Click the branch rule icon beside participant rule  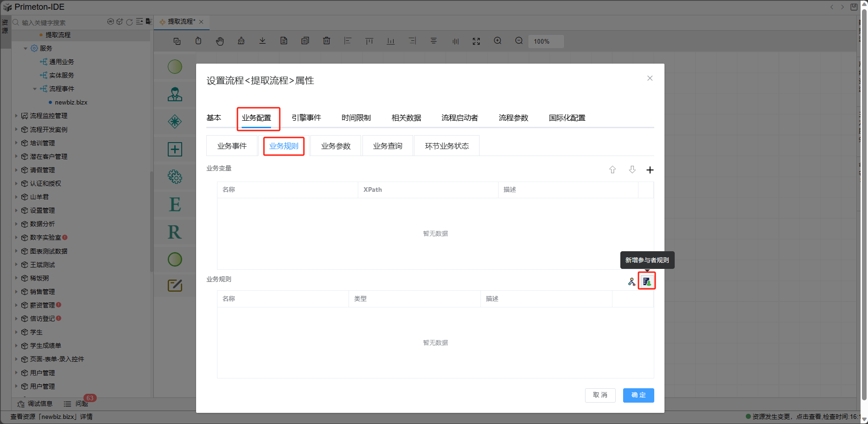[631, 282]
